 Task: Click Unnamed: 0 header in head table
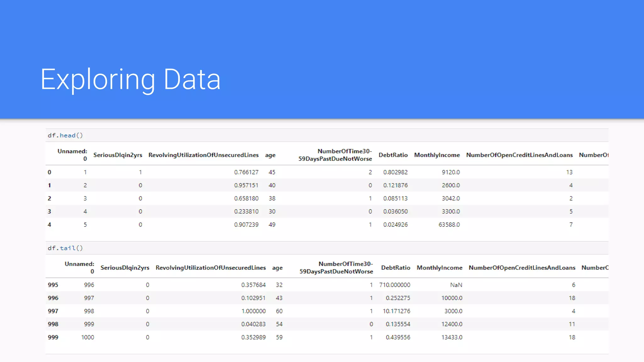click(x=72, y=155)
